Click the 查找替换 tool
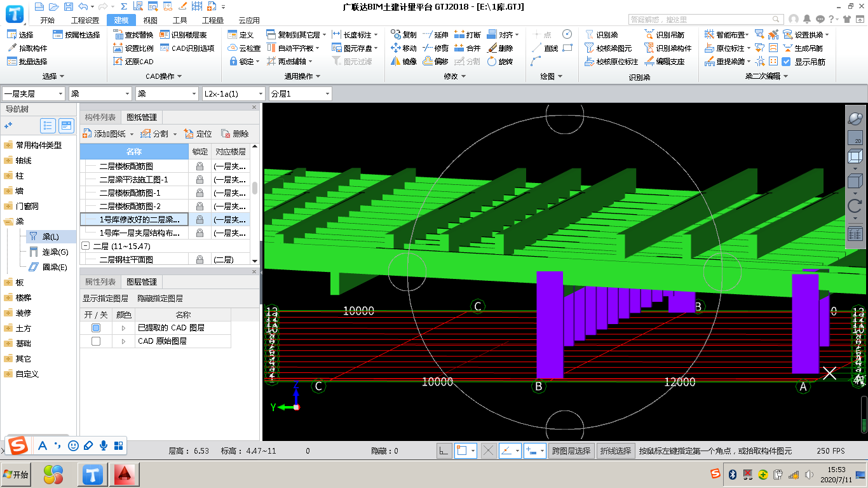 click(133, 34)
